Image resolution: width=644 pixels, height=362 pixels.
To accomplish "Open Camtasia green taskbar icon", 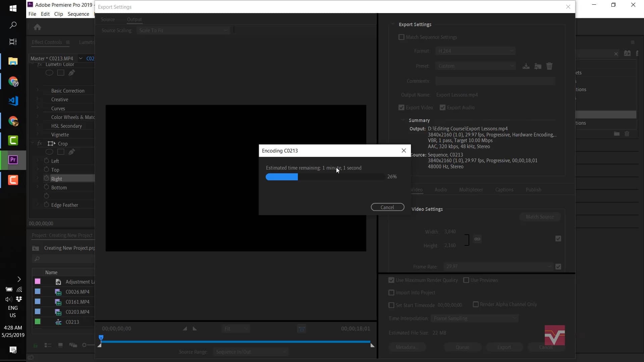I will coord(13,140).
